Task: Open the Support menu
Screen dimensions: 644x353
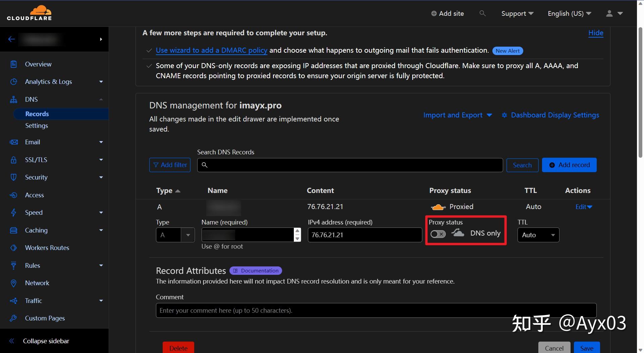Action: (517, 13)
